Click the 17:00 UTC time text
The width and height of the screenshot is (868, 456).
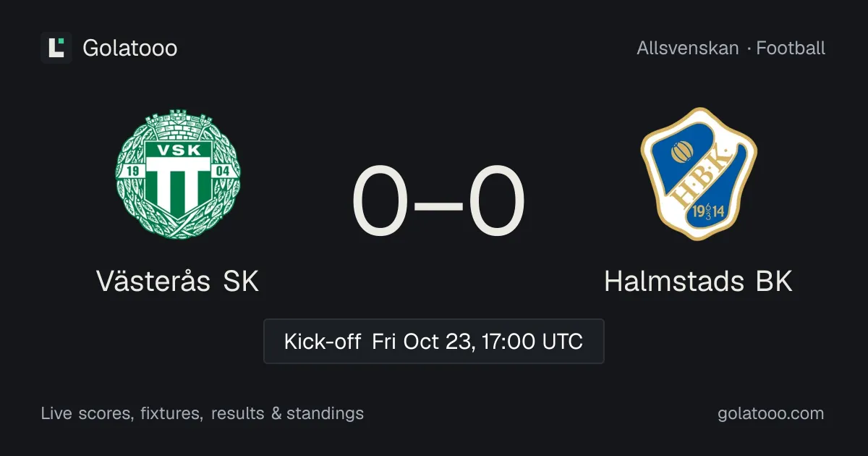532,342
